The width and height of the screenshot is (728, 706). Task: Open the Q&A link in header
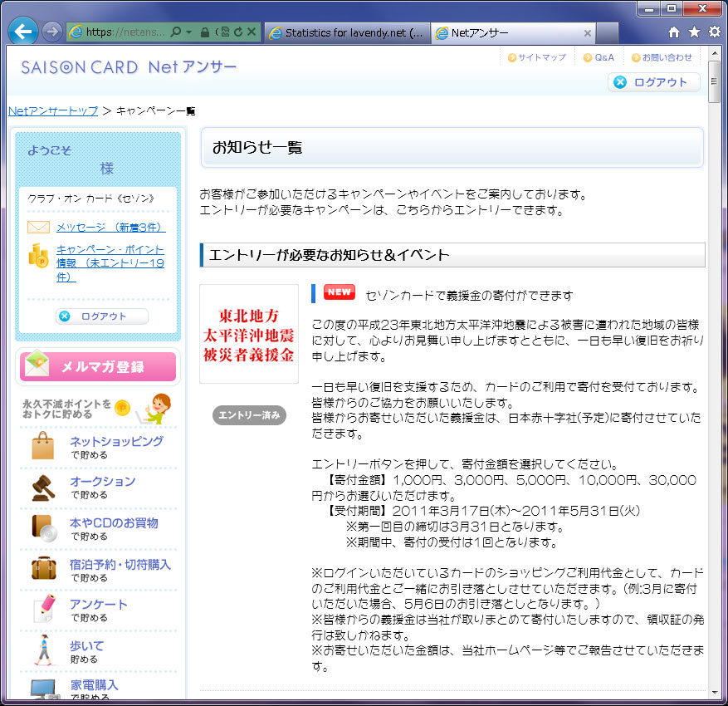tap(599, 57)
